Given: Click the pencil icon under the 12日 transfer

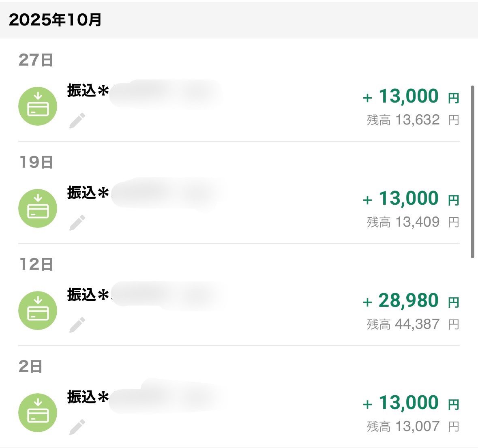Looking at the screenshot, I should 77,325.
